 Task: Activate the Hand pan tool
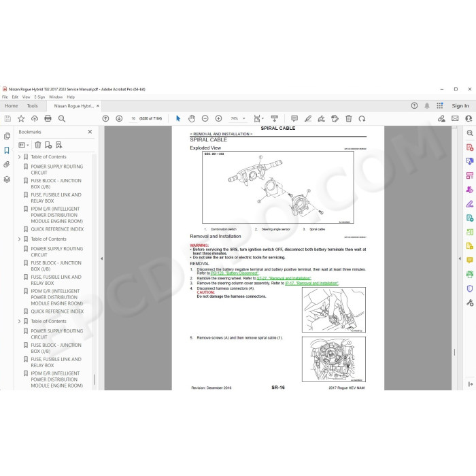coord(192,118)
